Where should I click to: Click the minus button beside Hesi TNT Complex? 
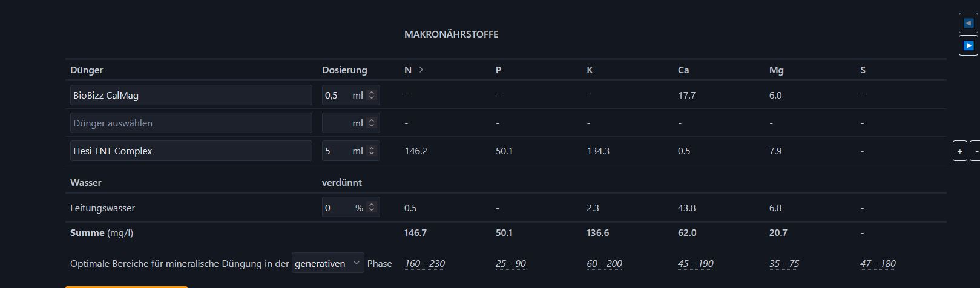976,151
